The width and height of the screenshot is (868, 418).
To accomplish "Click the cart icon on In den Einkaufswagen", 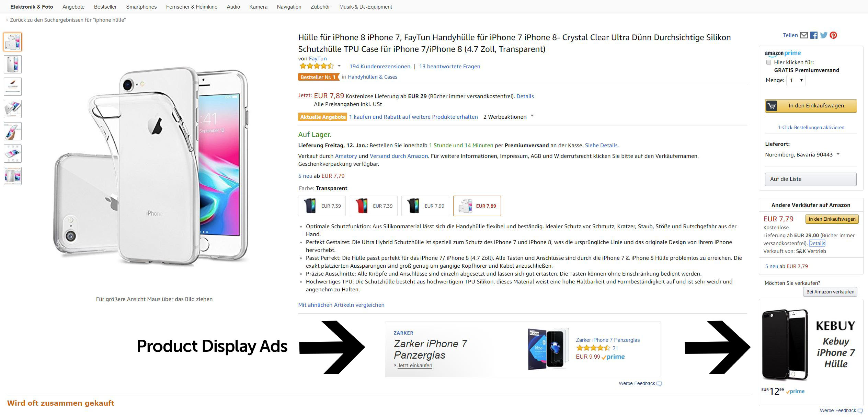I will 771,106.
